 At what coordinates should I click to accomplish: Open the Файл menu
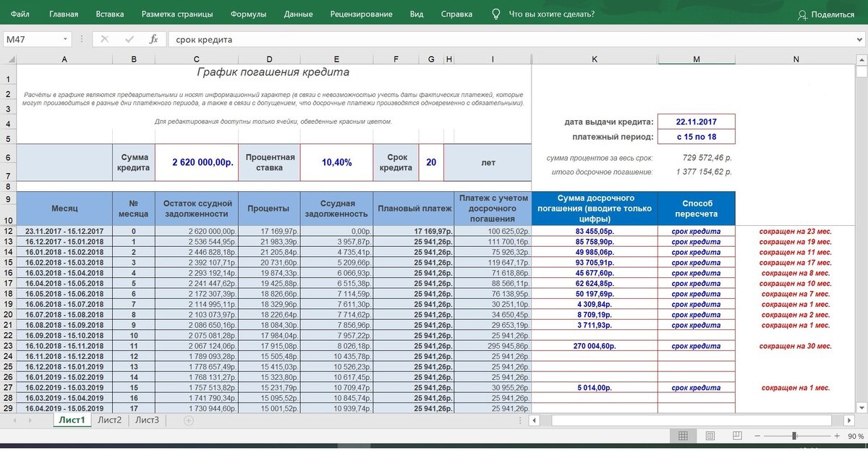[x=20, y=14]
